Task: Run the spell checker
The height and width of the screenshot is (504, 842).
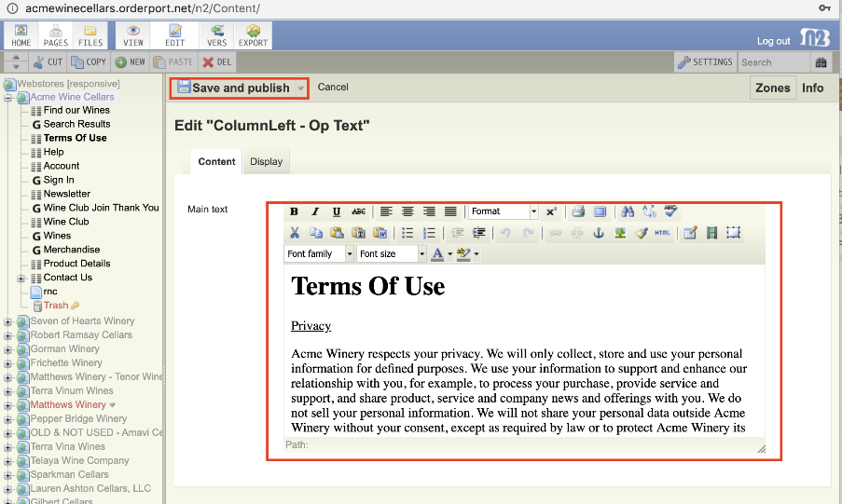Action: pos(670,211)
